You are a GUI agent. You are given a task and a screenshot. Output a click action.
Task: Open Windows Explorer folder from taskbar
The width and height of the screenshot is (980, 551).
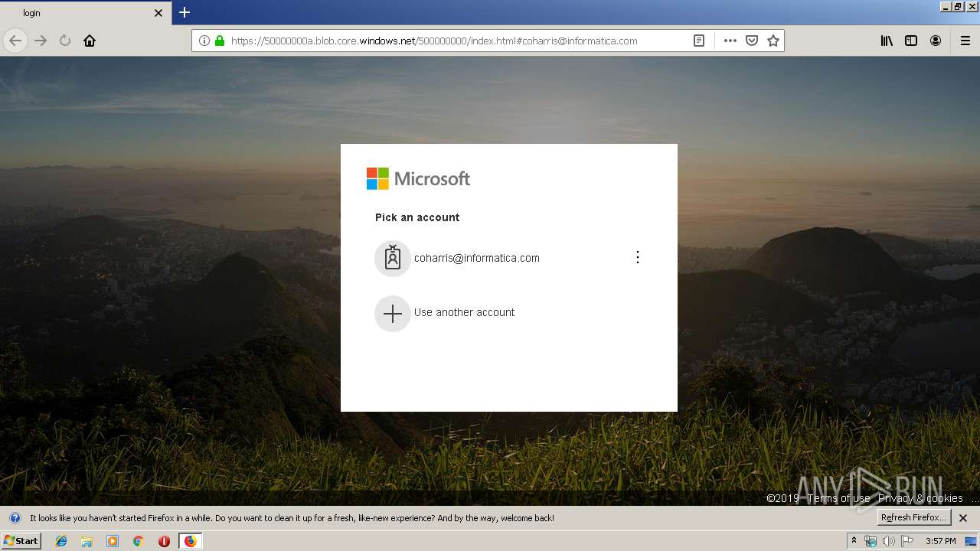pos(87,541)
